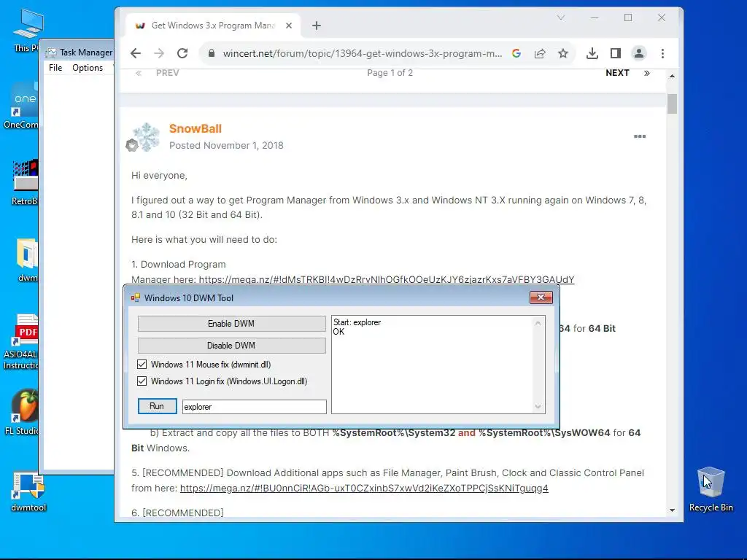The image size is (747, 560).
Task: Select This PC desktop icon
Action: 27,30
